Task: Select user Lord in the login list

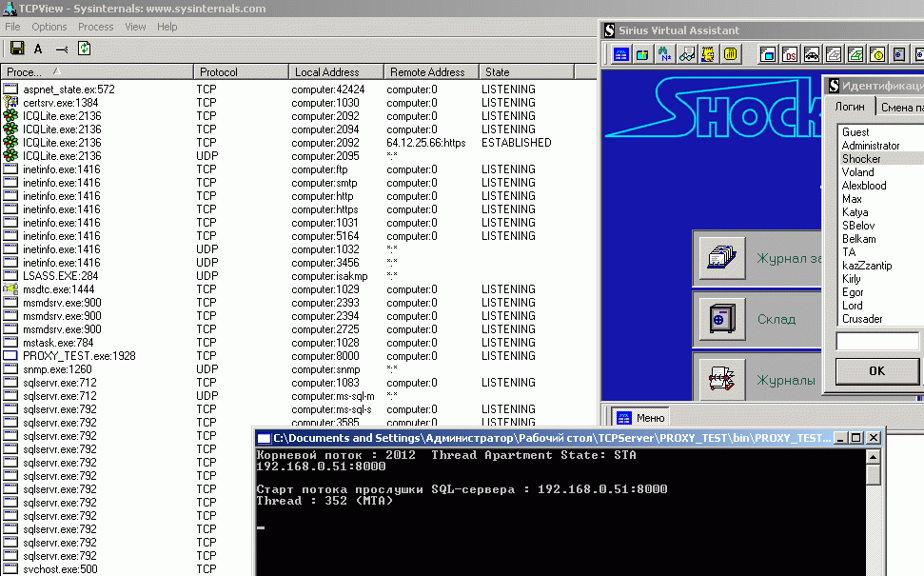Action: pos(852,306)
